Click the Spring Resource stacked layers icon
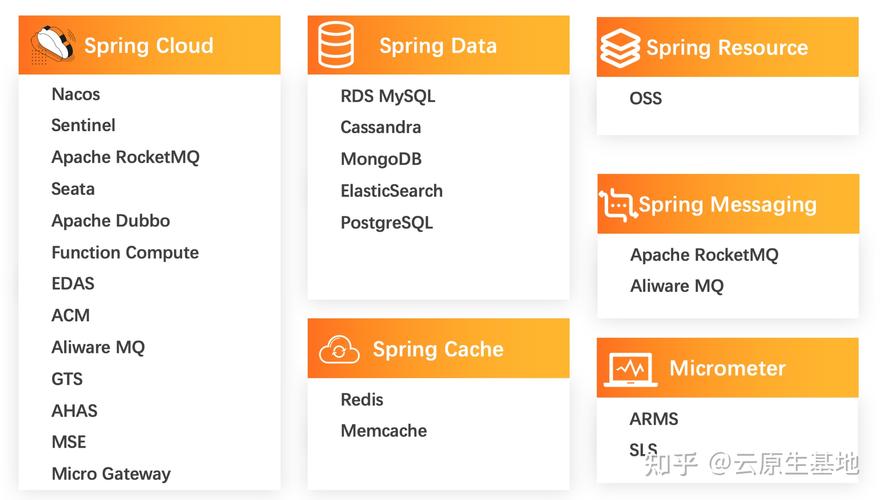The height and width of the screenshot is (500, 882). point(620,48)
